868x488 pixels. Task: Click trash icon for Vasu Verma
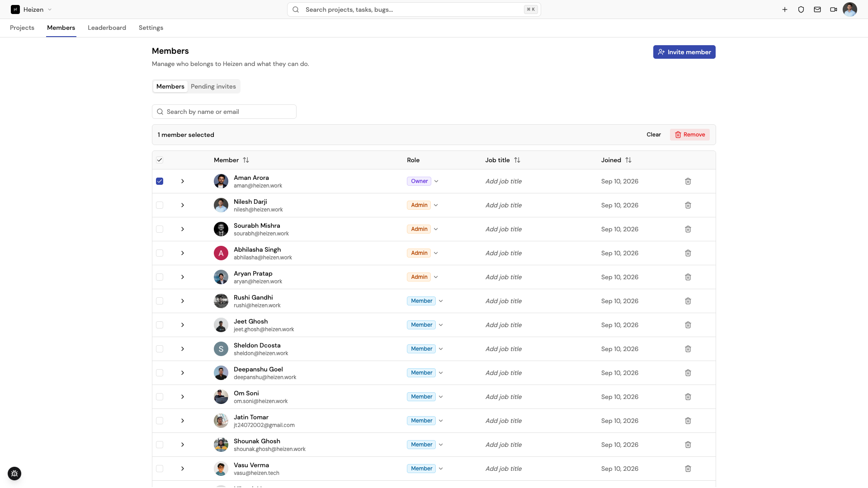click(688, 469)
